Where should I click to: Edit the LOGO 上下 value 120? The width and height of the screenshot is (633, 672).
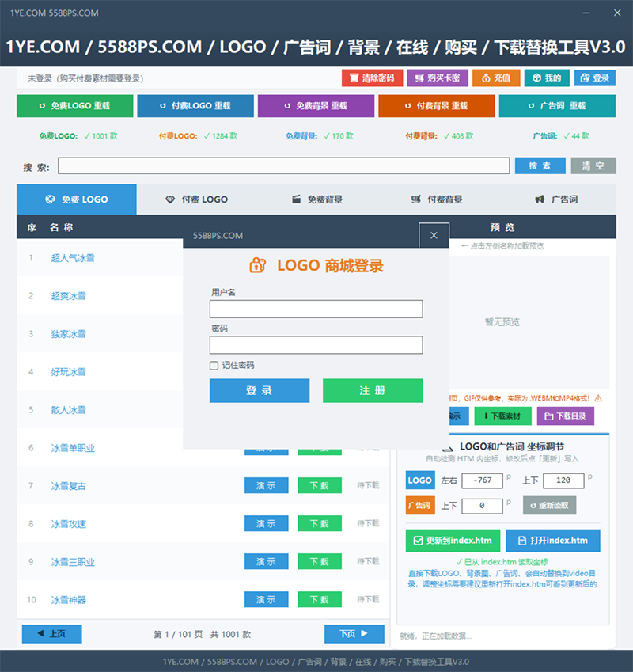point(563,480)
